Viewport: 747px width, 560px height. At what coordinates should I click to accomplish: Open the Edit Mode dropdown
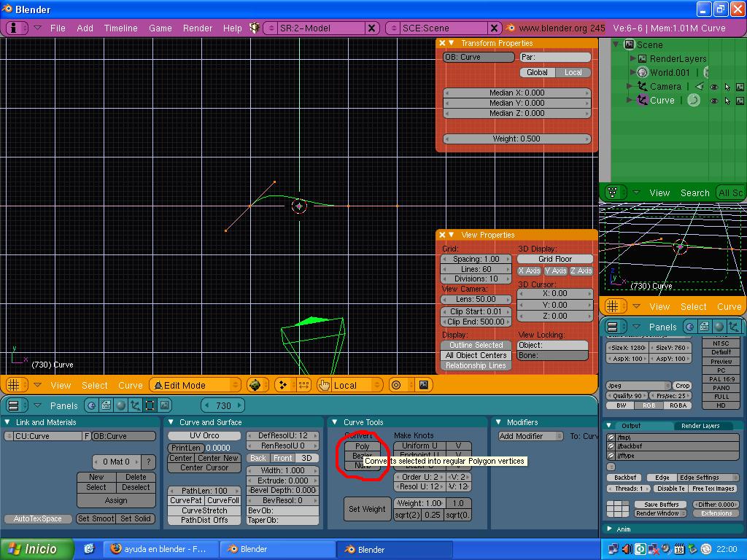point(196,385)
